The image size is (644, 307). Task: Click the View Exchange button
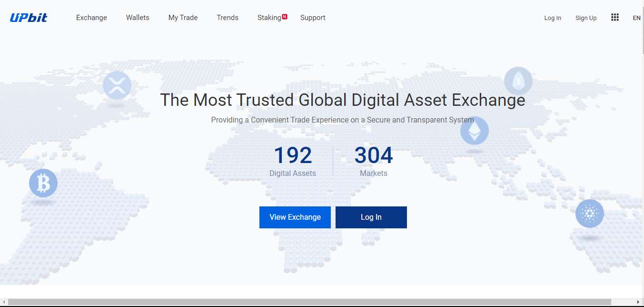(295, 217)
